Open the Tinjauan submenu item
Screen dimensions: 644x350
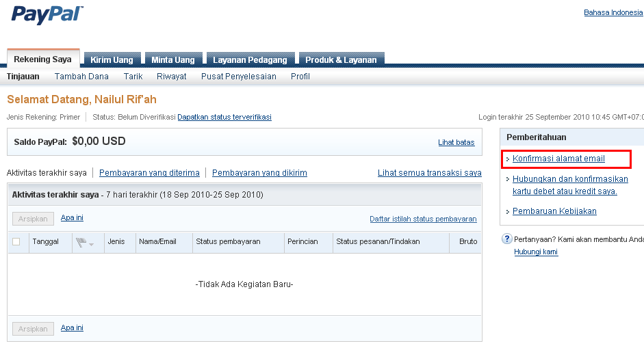pos(23,77)
